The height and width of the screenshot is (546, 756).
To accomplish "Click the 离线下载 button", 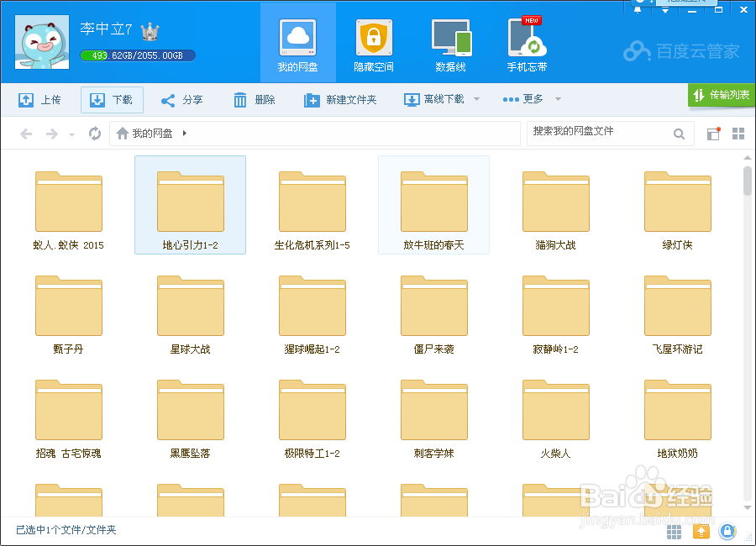I will click(434, 99).
